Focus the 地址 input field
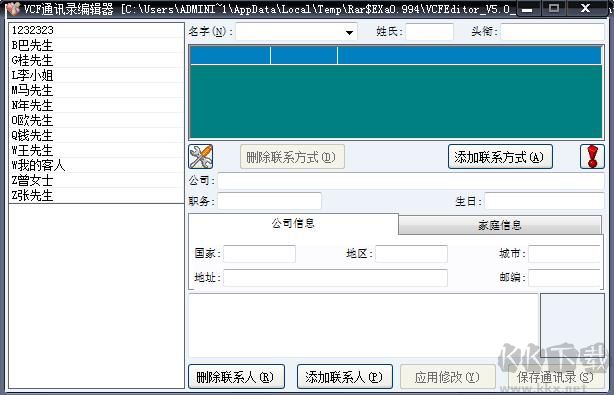The image size is (614, 395). [335, 278]
